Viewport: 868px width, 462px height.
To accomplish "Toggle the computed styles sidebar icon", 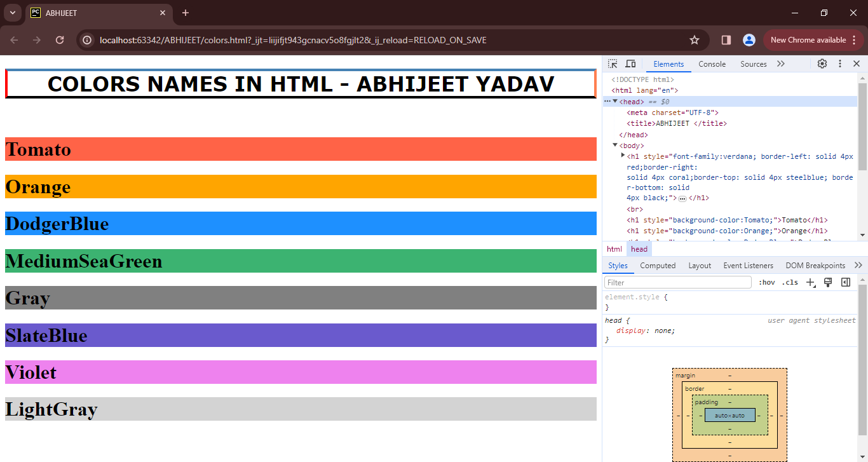I will 846,282.
